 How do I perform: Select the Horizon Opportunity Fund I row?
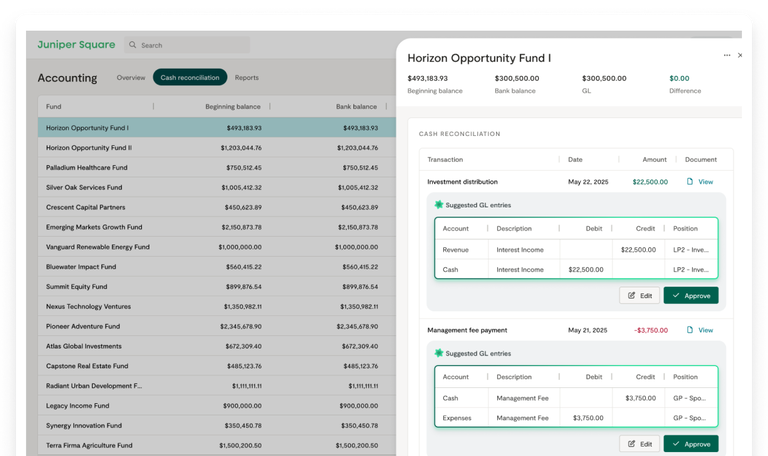[216, 127]
